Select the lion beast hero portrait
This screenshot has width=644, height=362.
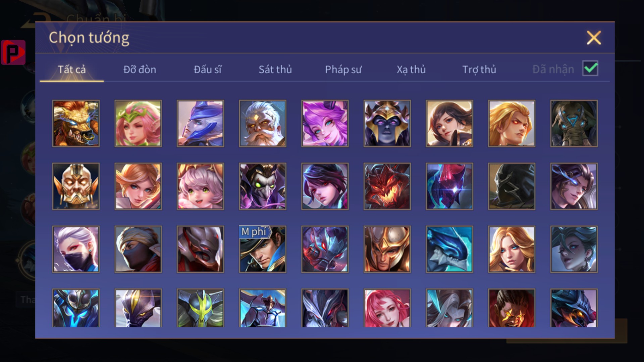[x=76, y=124]
